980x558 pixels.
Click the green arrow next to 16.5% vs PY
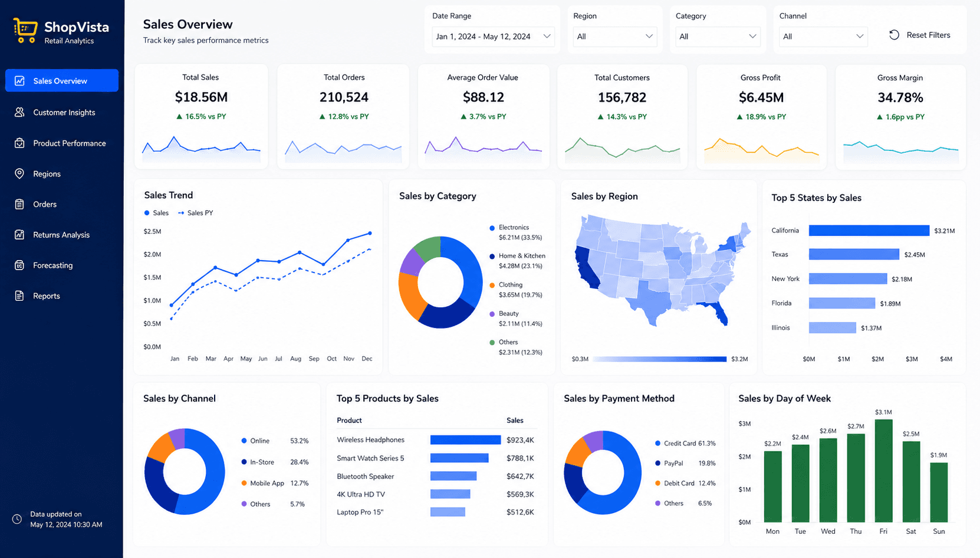(x=179, y=117)
